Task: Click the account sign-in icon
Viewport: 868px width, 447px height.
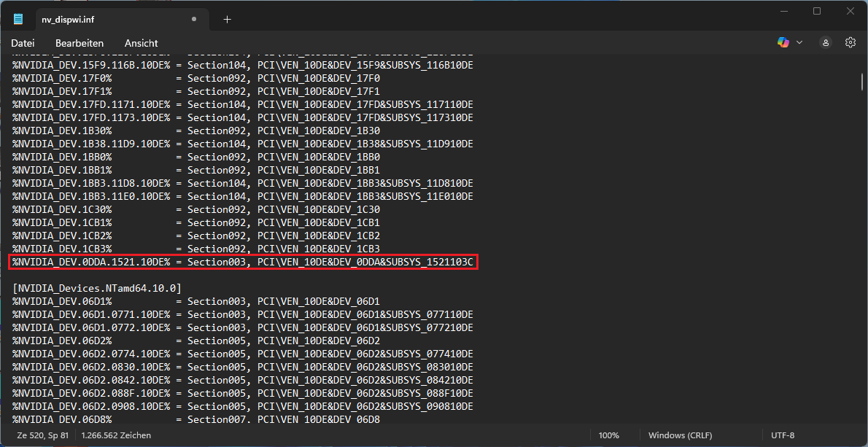Action: [x=825, y=42]
